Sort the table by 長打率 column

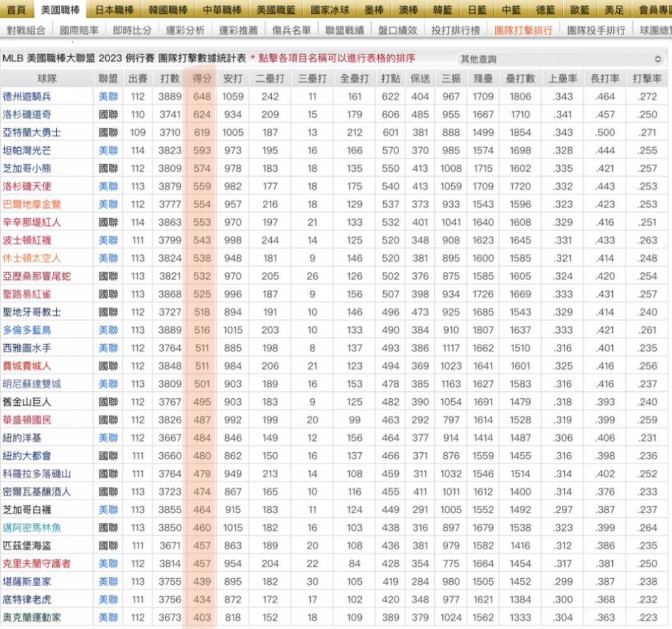tap(605, 79)
